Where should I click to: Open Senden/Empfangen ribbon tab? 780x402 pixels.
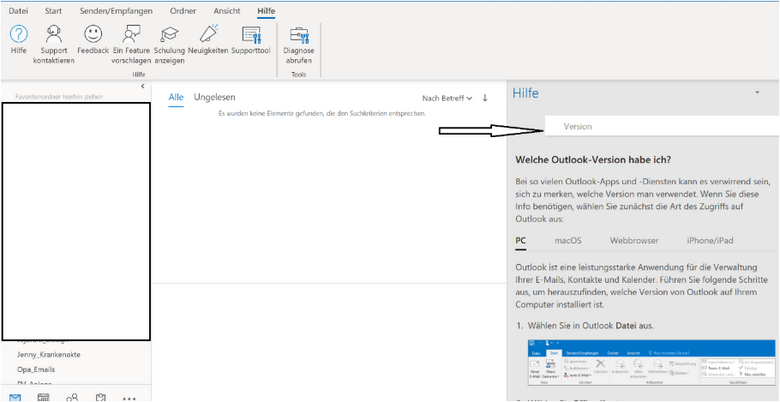[116, 10]
